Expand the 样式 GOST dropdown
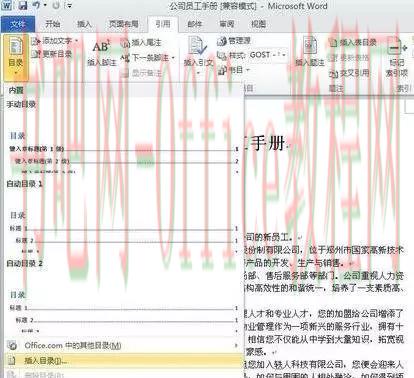The image size is (414, 378). click(284, 55)
